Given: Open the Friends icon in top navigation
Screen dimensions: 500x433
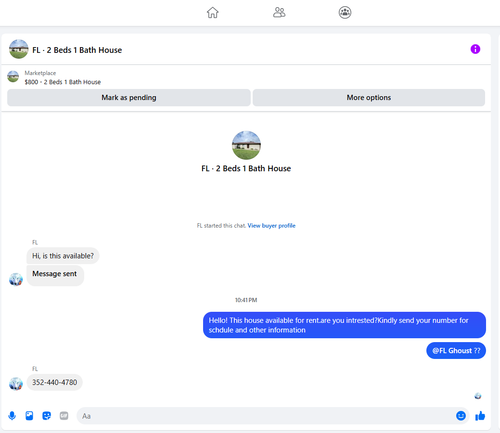Looking at the screenshot, I should coord(279,13).
